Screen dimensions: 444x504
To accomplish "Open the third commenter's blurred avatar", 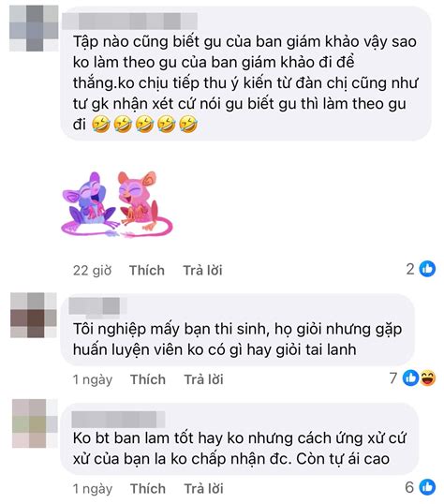I will pyautogui.click(x=35, y=423).
